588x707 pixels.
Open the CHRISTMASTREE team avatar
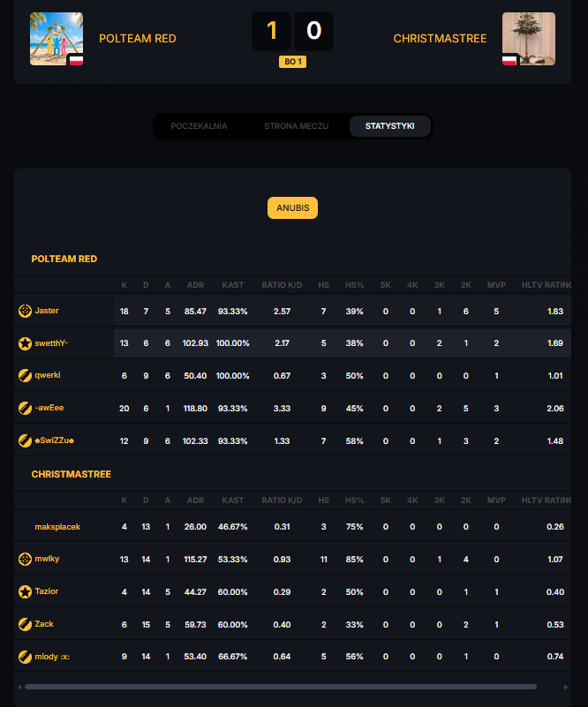point(529,39)
